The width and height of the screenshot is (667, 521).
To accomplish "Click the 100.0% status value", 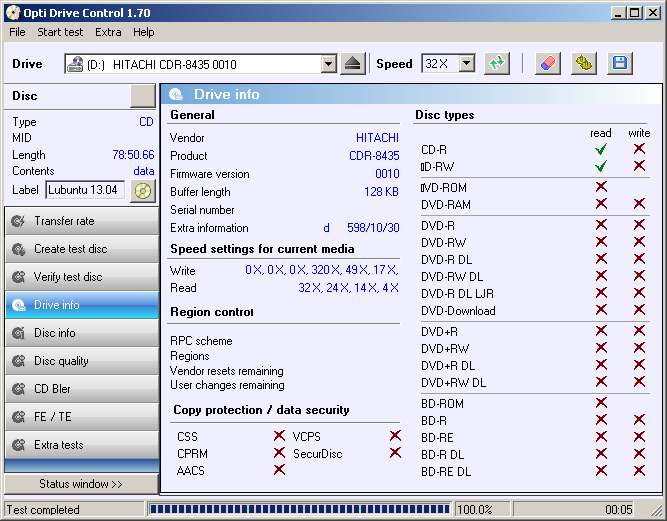I will 475,510.
